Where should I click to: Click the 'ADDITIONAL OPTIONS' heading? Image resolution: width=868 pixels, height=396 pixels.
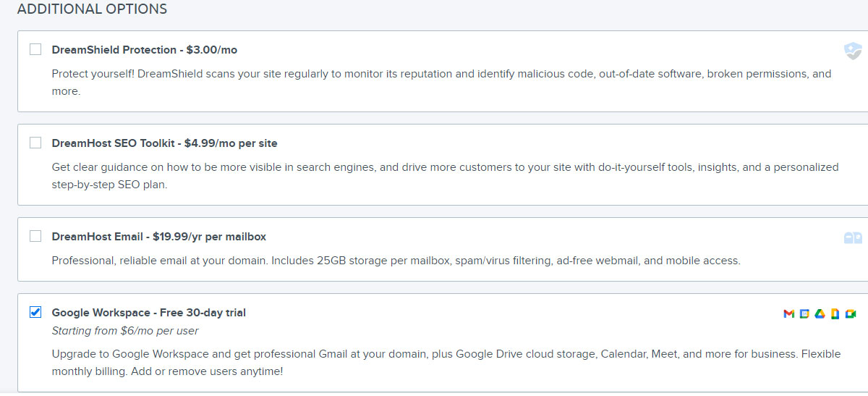coord(92,9)
